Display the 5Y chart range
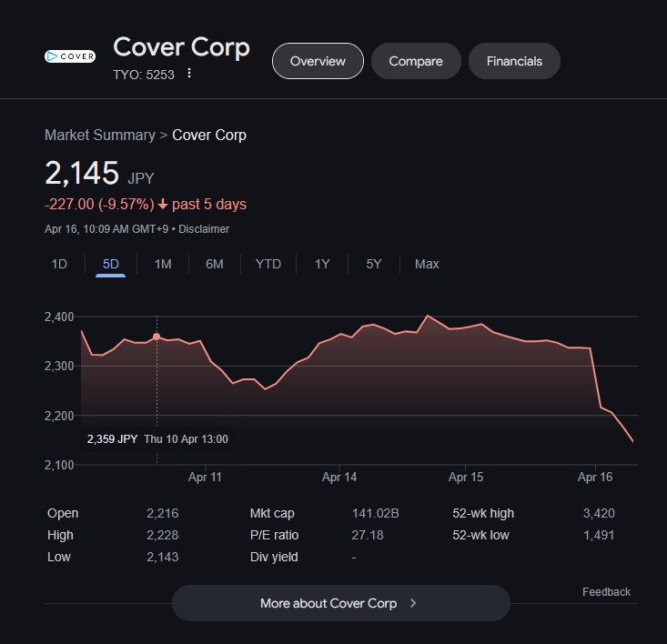The width and height of the screenshot is (667, 644). (x=374, y=264)
